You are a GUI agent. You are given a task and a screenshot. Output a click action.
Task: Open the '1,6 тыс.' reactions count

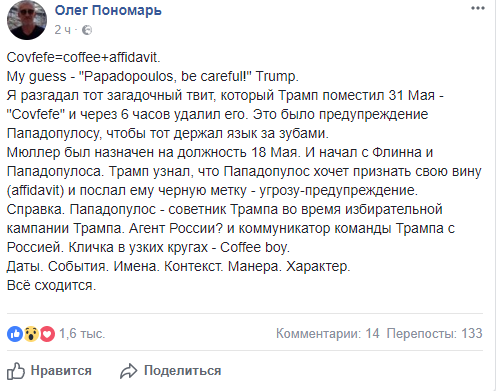click(x=82, y=334)
